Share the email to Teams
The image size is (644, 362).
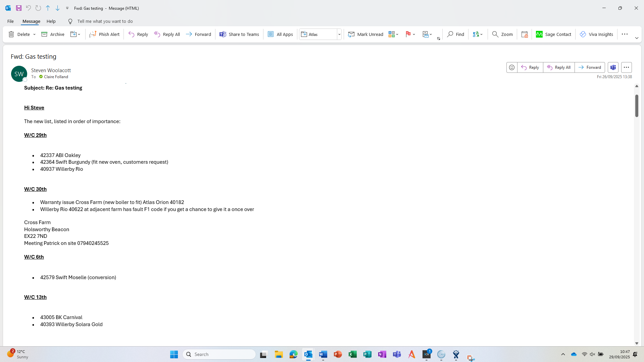[239, 34]
